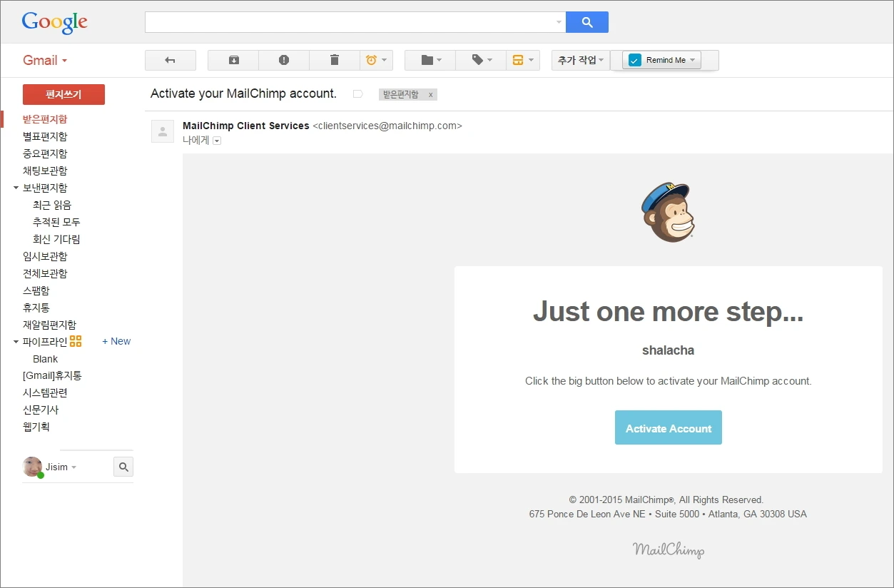Select 추적된 모두 item

(x=56, y=222)
